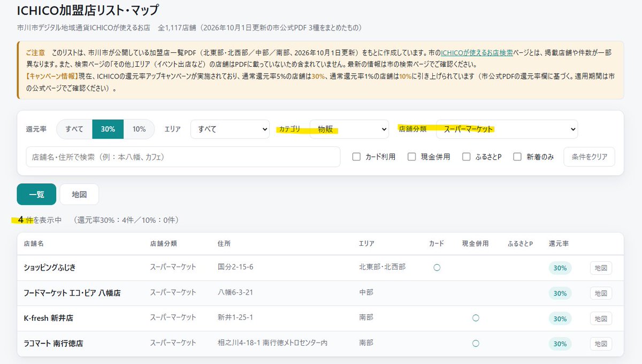Click the card circle mark for ショッピングふじき
The width and height of the screenshot is (642, 364).
point(437,267)
